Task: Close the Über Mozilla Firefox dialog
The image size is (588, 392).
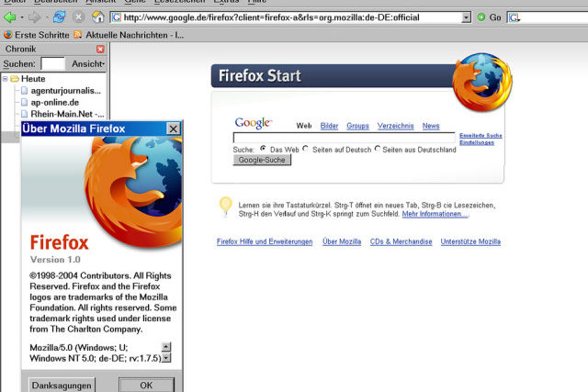Action: coord(173,129)
